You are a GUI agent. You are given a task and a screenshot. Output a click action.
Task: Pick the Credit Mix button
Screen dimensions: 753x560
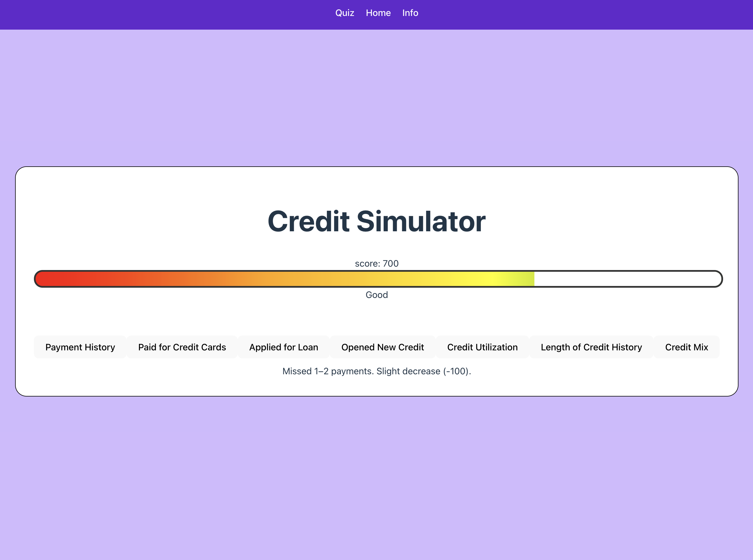[x=687, y=347]
